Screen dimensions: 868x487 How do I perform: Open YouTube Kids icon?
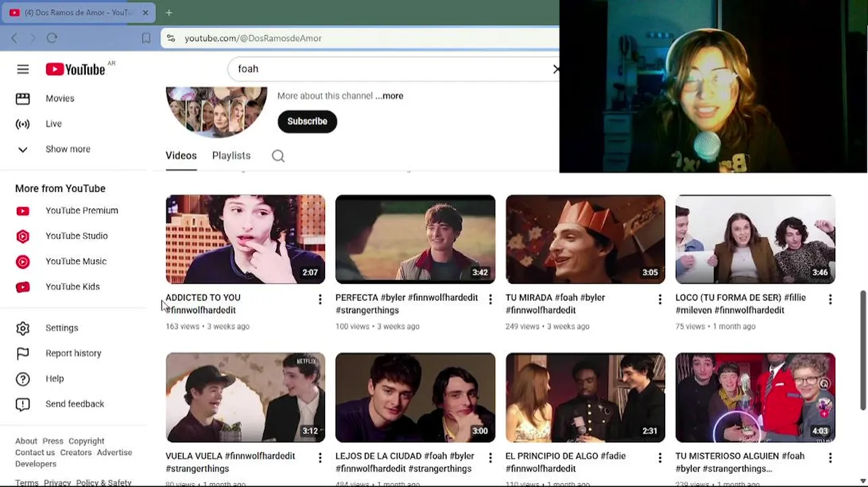(x=23, y=287)
